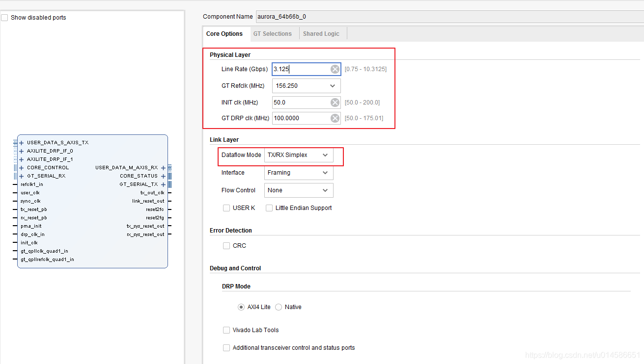The width and height of the screenshot is (644, 364).
Task: Toggle Show disabled ports checkbox
Action: click(5, 18)
